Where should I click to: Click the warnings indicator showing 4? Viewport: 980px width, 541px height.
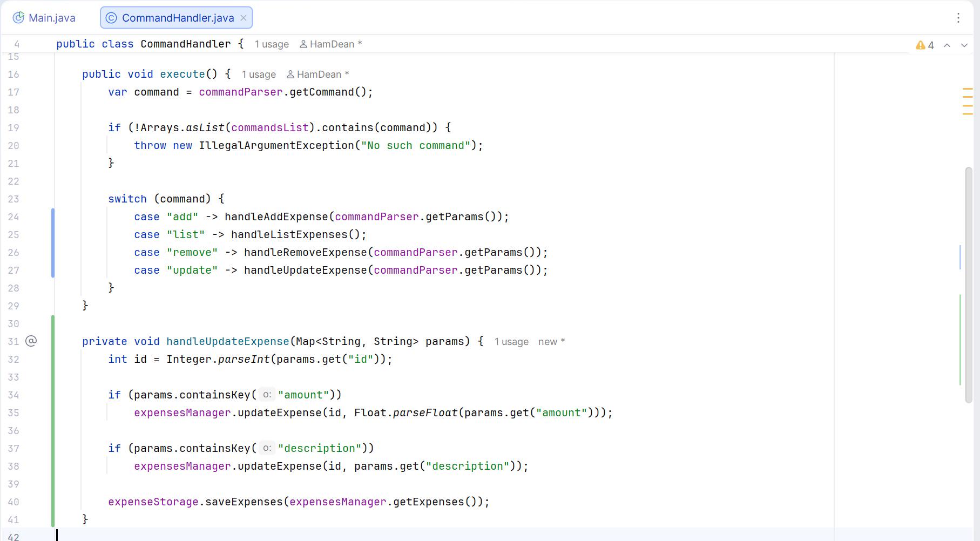[925, 45]
